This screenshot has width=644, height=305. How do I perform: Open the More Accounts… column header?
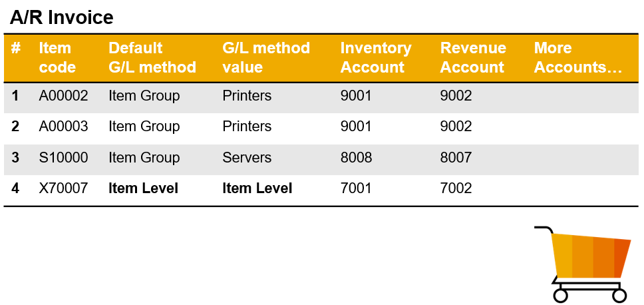point(578,57)
